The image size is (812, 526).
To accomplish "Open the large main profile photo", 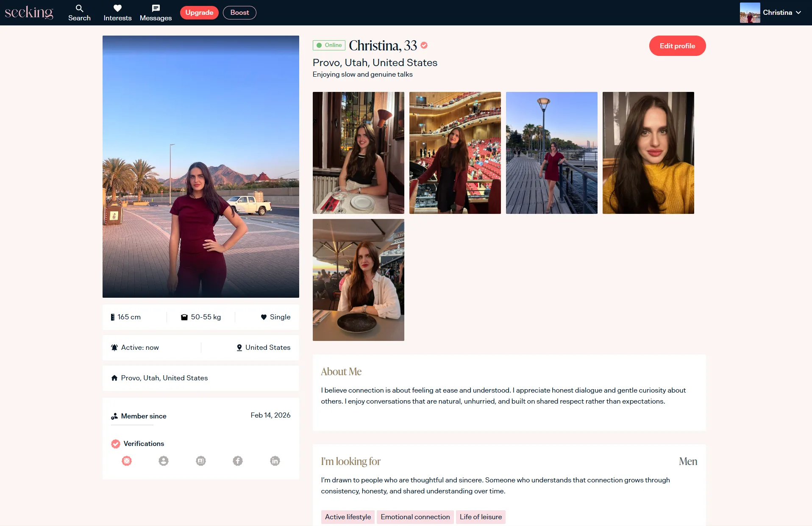I will [201, 166].
